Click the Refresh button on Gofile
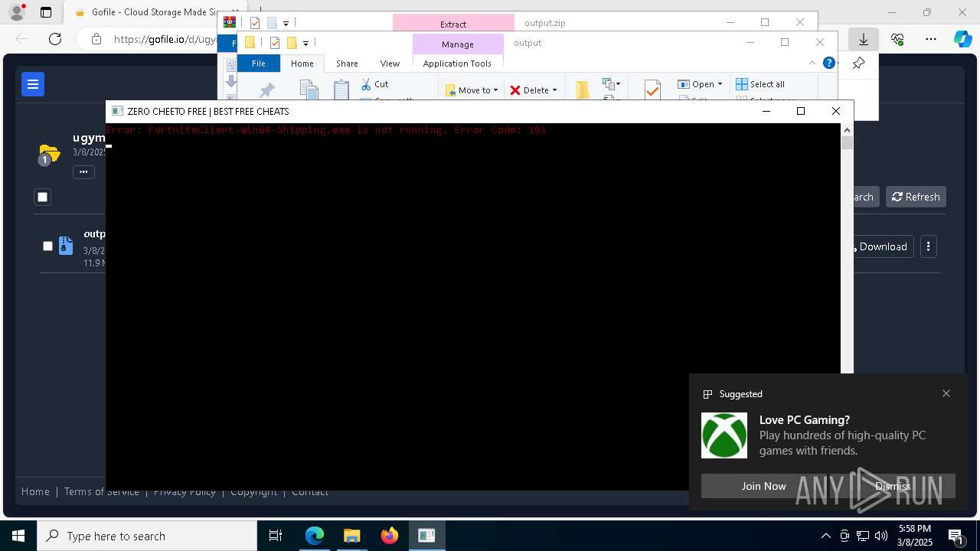980x551 pixels. pos(916,197)
